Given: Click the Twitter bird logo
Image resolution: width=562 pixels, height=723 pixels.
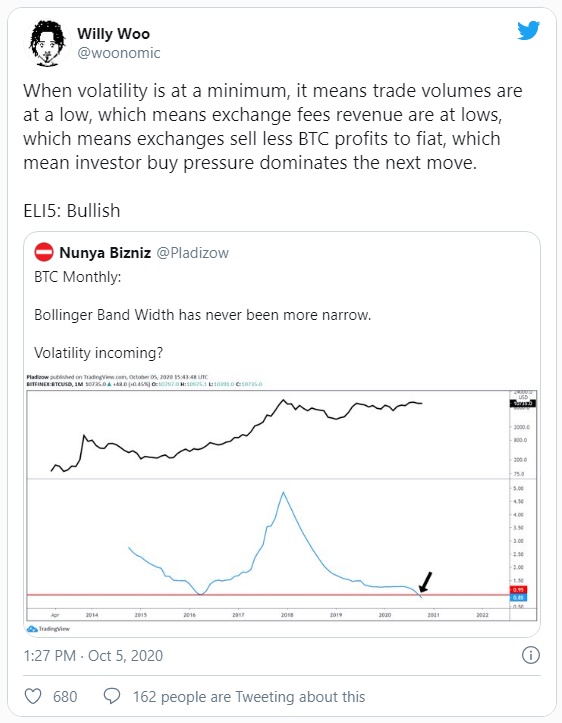Looking at the screenshot, I should [528, 30].
